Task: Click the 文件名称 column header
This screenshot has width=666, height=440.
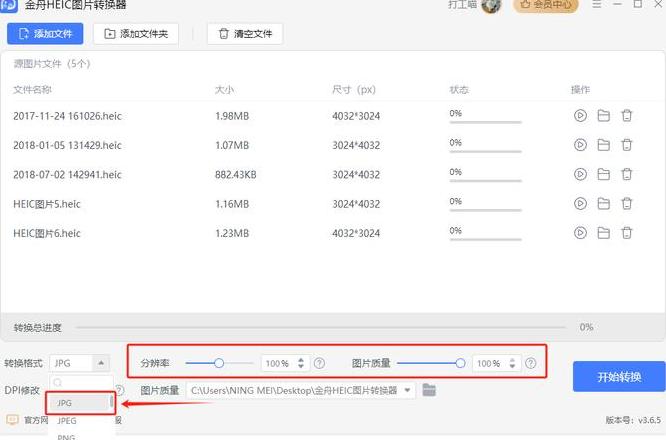Action: pyautogui.click(x=32, y=90)
